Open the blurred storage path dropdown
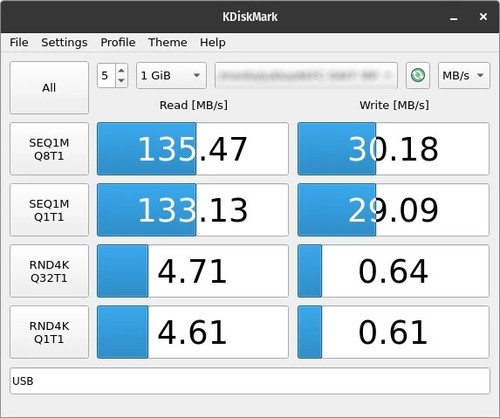500x418 pixels. (306, 75)
